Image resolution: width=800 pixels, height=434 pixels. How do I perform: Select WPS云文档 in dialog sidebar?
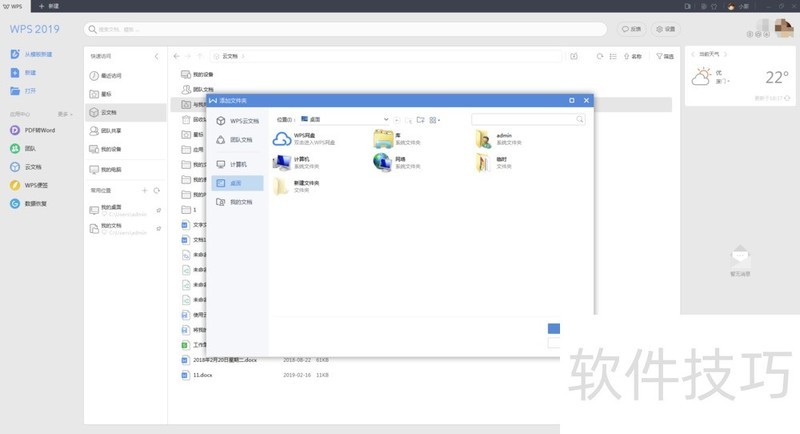click(238, 121)
